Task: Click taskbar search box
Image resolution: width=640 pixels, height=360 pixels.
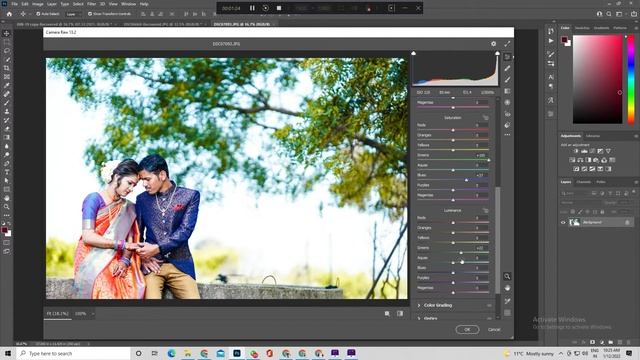Action: (73, 353)
